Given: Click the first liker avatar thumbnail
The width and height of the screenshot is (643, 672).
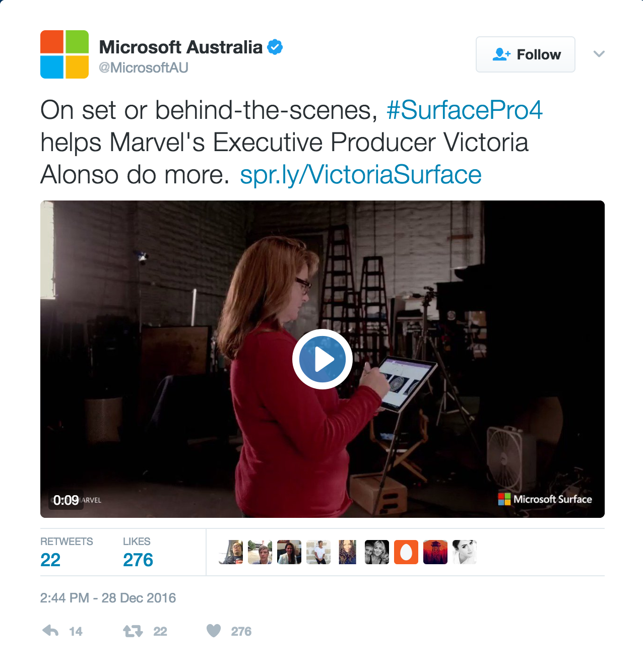Looking at the screenshot, I should click(231, 552).
